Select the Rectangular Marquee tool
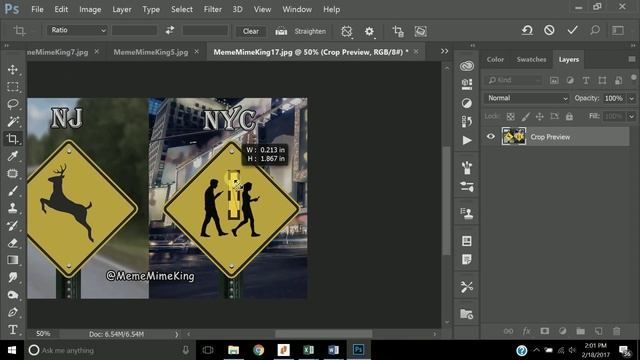Screen dimensions: 640x360 pos(13,87)
